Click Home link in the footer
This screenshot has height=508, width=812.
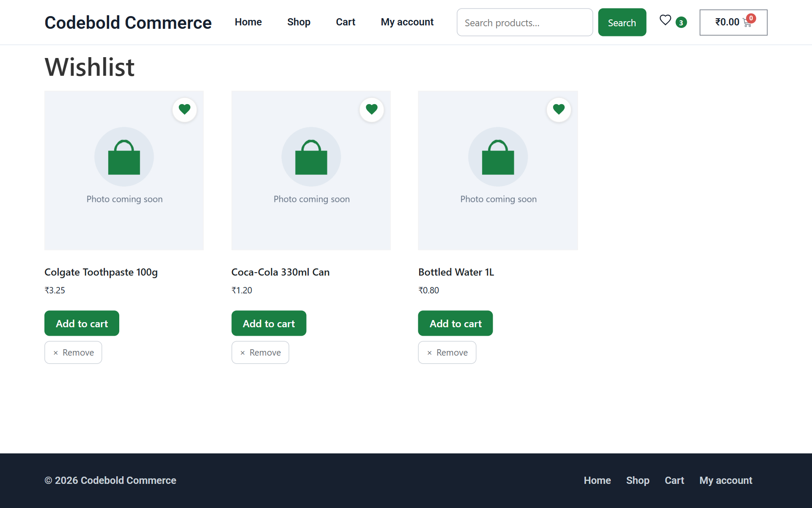(597, 480)
